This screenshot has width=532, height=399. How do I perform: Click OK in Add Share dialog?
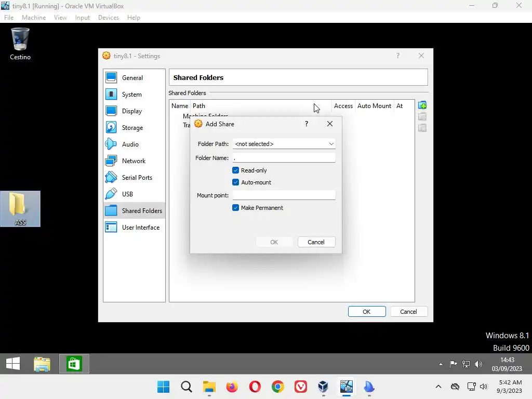pyautogui.click(x=274, y=242)
